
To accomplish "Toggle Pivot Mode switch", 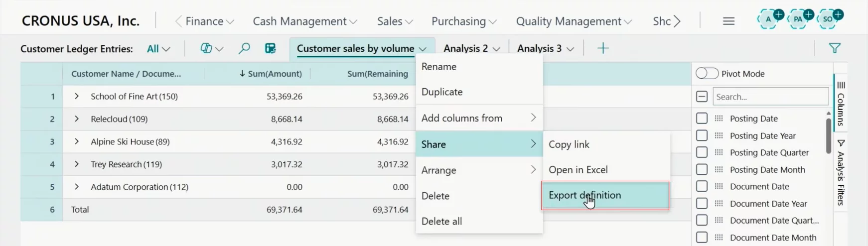I will tap(707, 74).
